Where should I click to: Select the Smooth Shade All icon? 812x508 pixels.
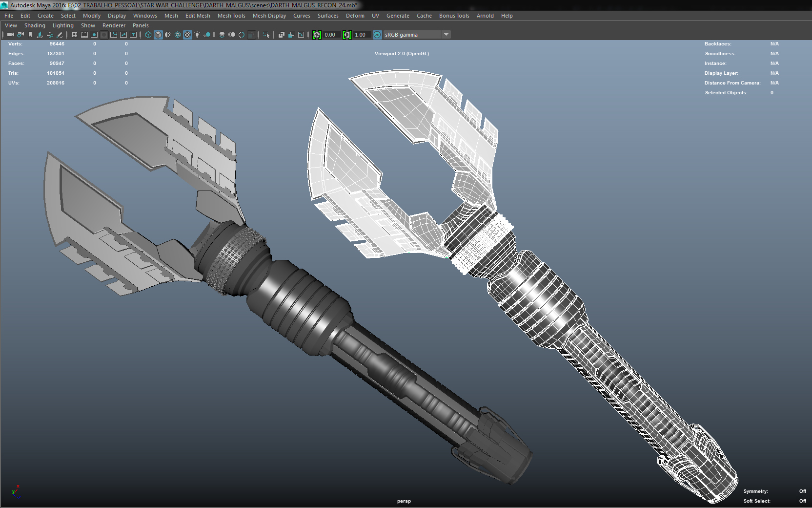(x=158, y=35)
